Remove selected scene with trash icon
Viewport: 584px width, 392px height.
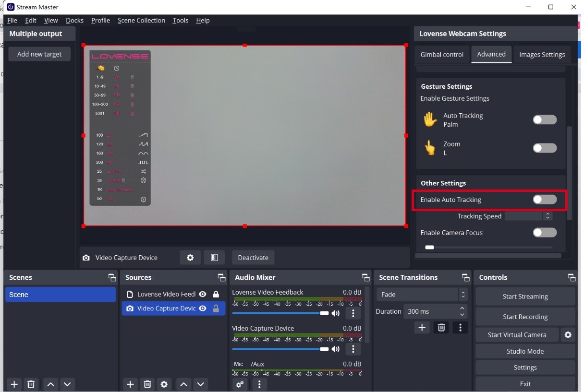tap(31, 384)
